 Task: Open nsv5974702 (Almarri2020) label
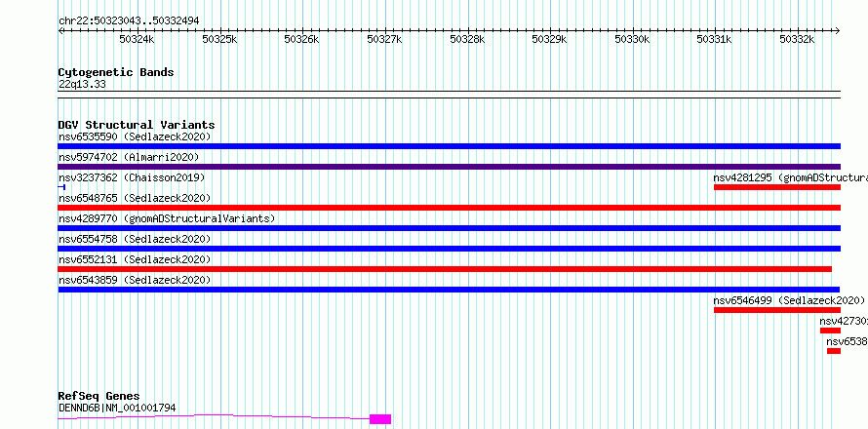coord(129,157)
